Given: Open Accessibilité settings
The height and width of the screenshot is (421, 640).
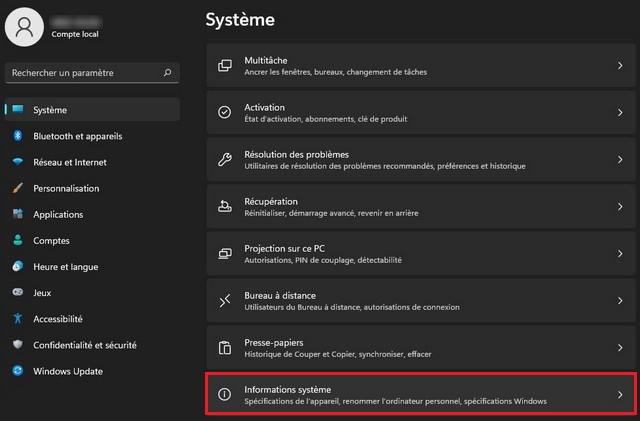Looking at the screenshot, I should (x=92, y=319).
